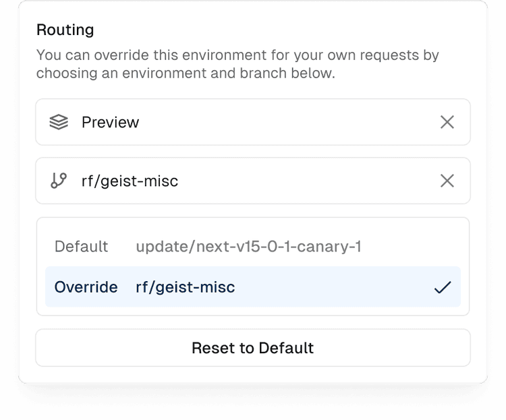
Task: Click the Routing heading
Action: point(65,30)
